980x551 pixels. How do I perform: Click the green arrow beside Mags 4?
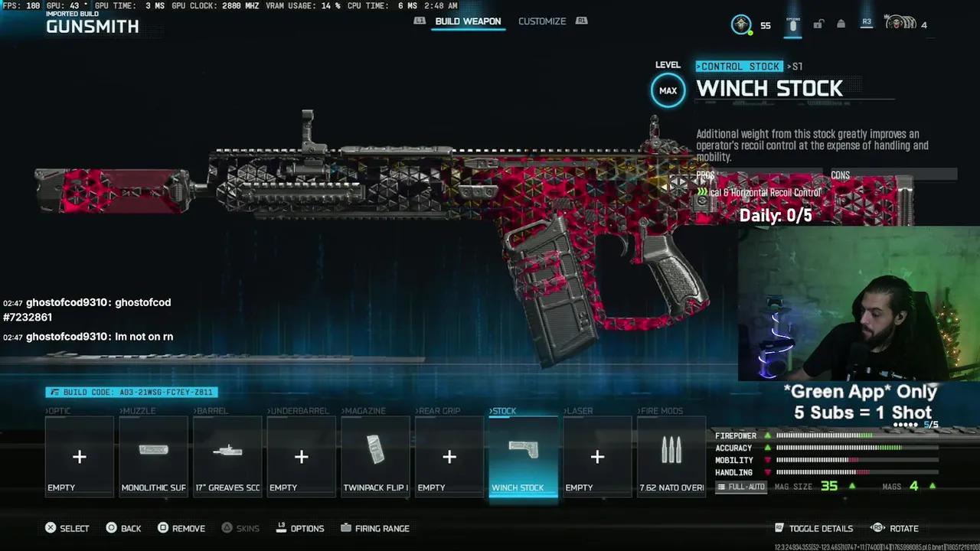click(x=933, y=486)
